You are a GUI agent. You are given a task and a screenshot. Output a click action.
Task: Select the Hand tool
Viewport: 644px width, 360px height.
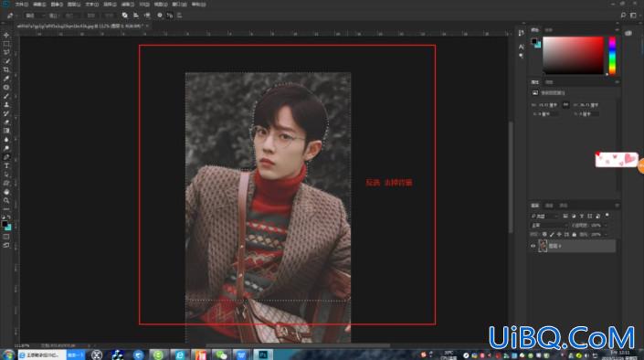pyautogui.click(x=6, y=192)
